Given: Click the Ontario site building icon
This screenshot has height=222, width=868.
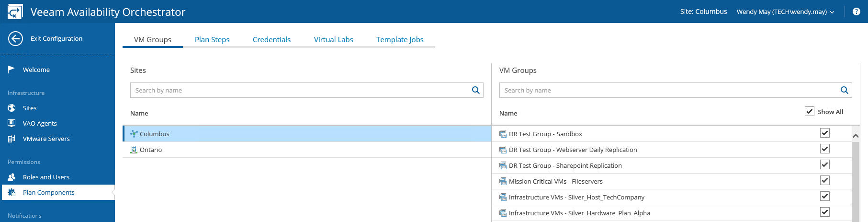Looking at the screenshot, I should [134, 150].
